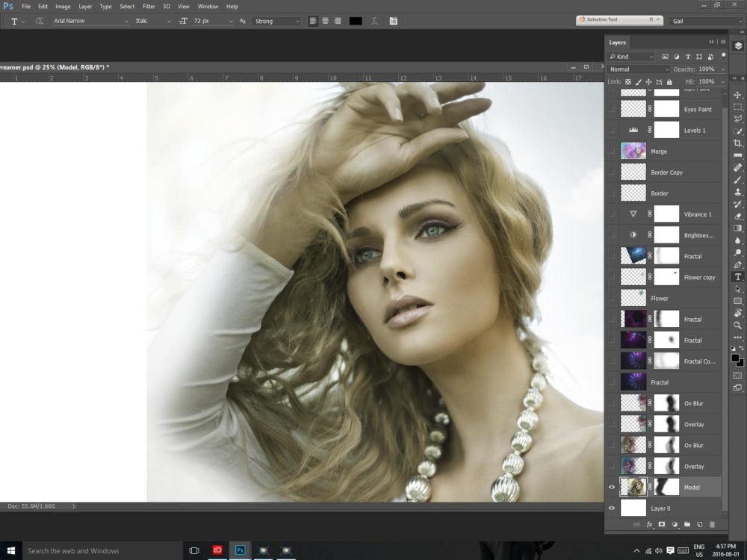
Task: Click the black text color swatch
Action: point(356,21)
